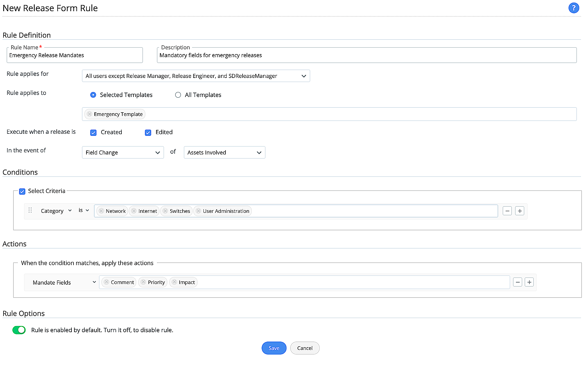Select the All Templates radio button
The width and height of the screenshot is (588, 376).
(178, 95)
